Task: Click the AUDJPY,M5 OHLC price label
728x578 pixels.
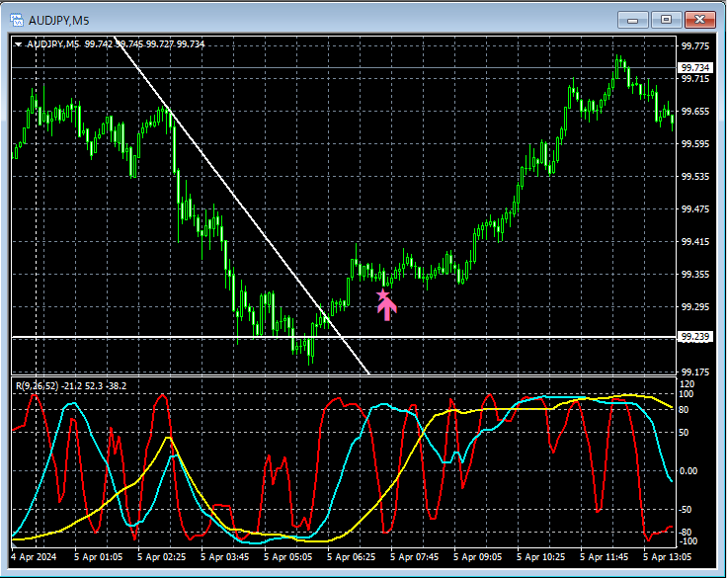Action: (x=116, y=44)
